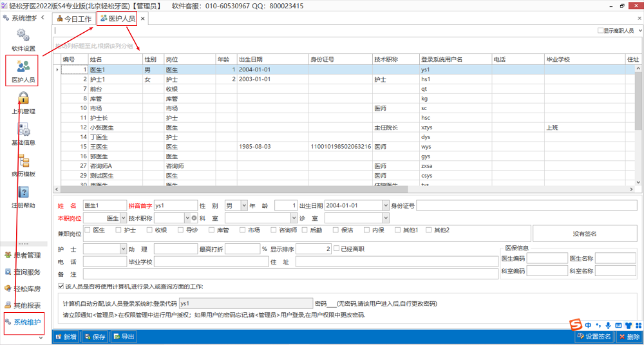Open the 科室 dropdown
Screen dimensions: 644x345
tap(294, 218)
